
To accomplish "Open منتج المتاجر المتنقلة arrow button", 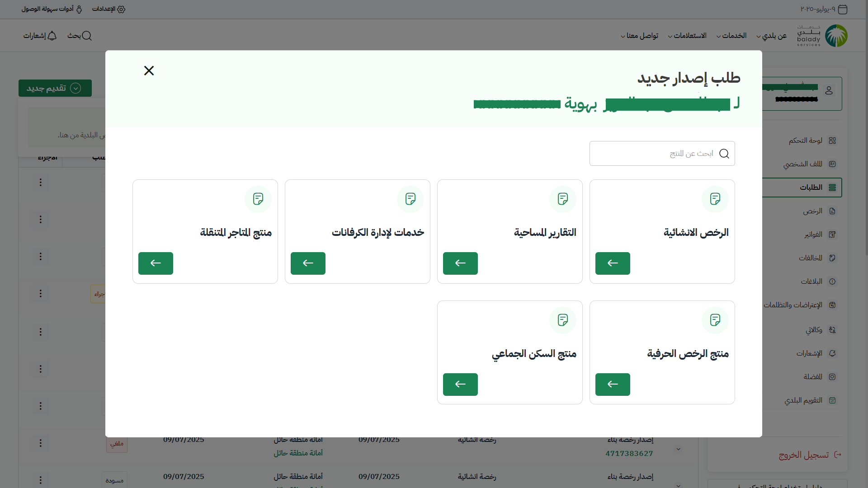I will coord(156,263).
